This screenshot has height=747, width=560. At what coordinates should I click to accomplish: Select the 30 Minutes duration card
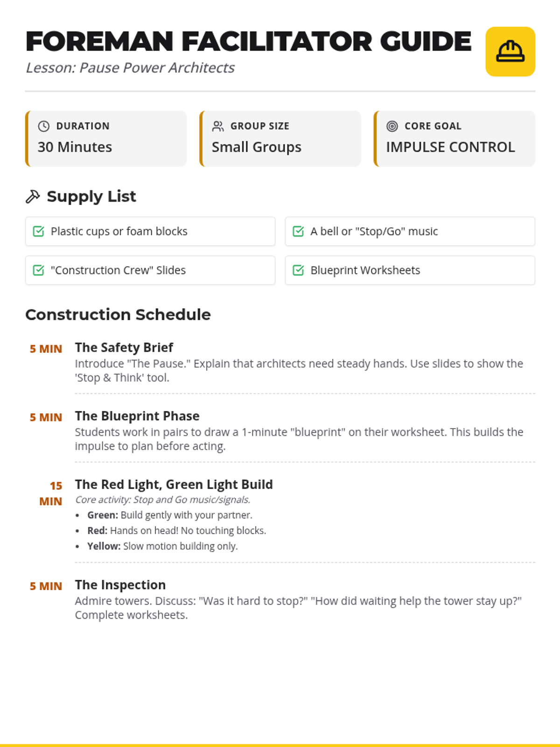(x=106, y=139)
